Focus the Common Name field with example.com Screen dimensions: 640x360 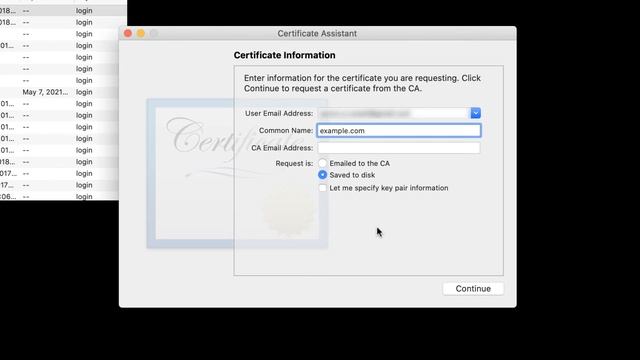click(x=399, y=131)
